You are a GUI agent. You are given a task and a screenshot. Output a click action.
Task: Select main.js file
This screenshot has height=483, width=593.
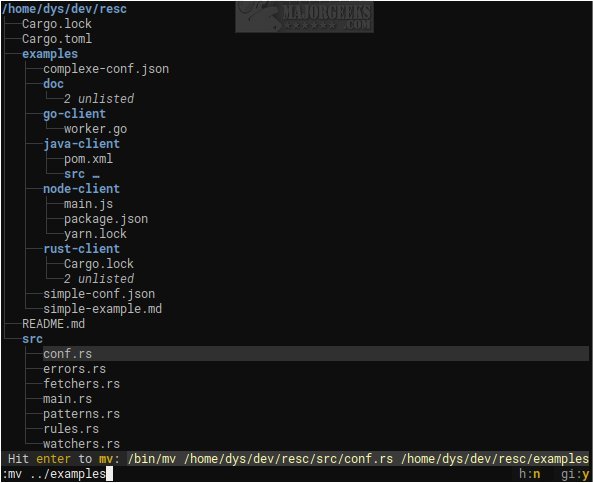(x=88, y=204)
